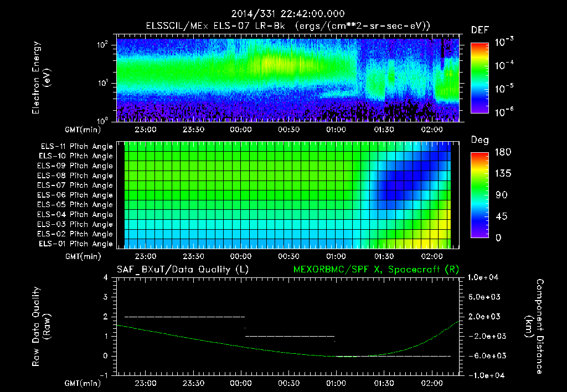Choose the ELS-05 Pitch Angle row label

pyautogui.click(x=75, y=205)
